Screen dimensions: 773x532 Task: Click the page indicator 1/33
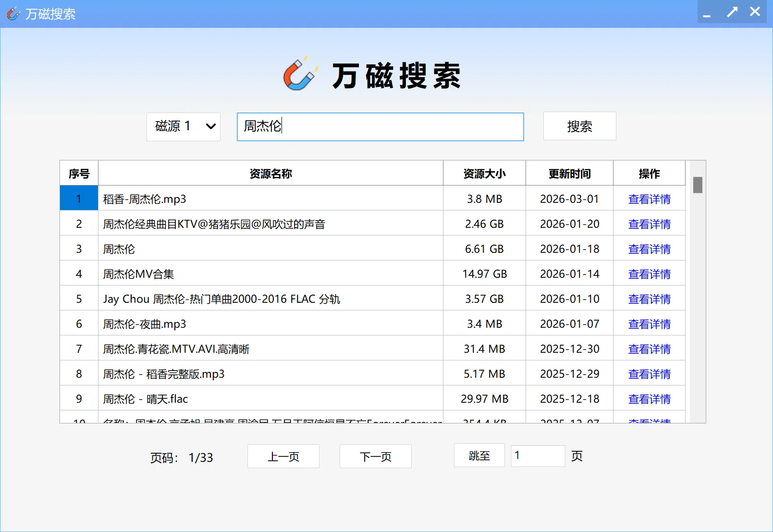pyautogui.click(x=201, y=458)
